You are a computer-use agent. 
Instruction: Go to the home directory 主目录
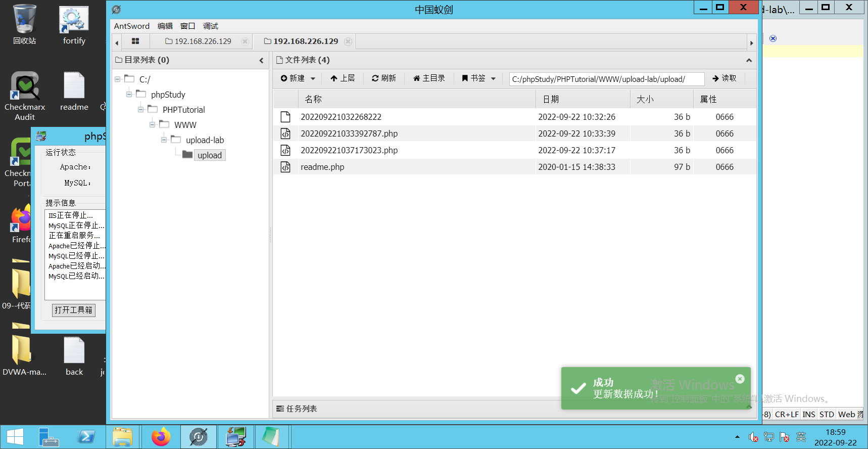[429, 78]
